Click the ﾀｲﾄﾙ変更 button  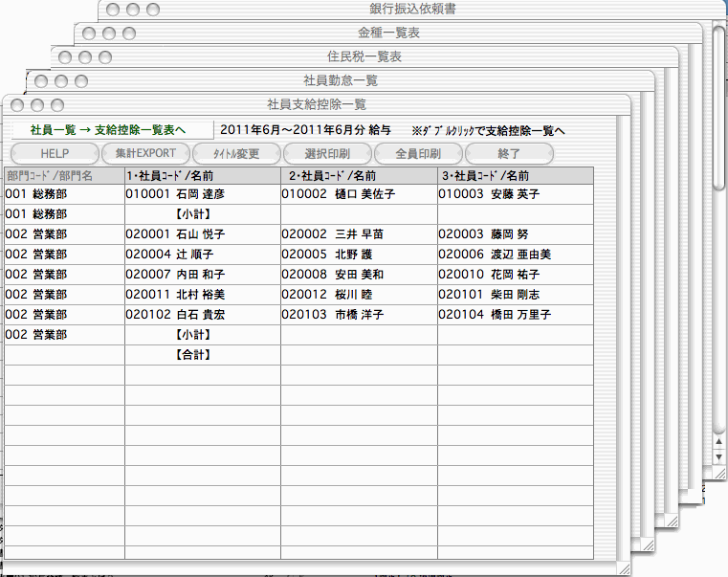click(237, 153)
